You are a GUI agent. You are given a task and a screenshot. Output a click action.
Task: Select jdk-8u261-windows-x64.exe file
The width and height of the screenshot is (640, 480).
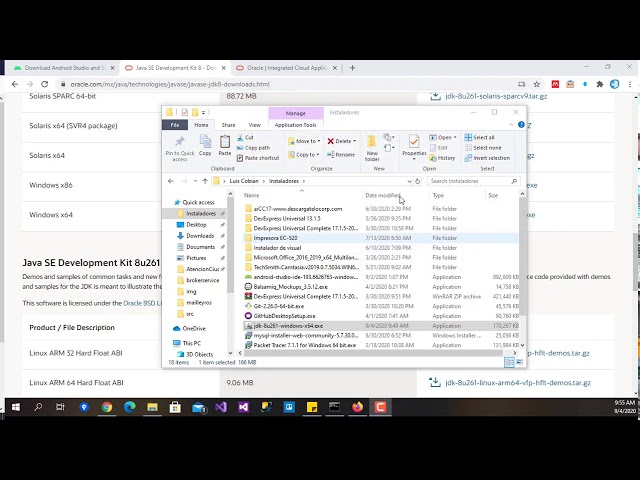[x=288, y=326]
